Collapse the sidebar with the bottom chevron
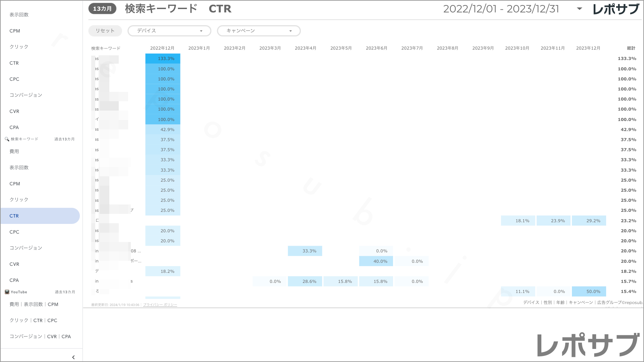The width and height of the screenshot is (644, 362). coord(73,357)
